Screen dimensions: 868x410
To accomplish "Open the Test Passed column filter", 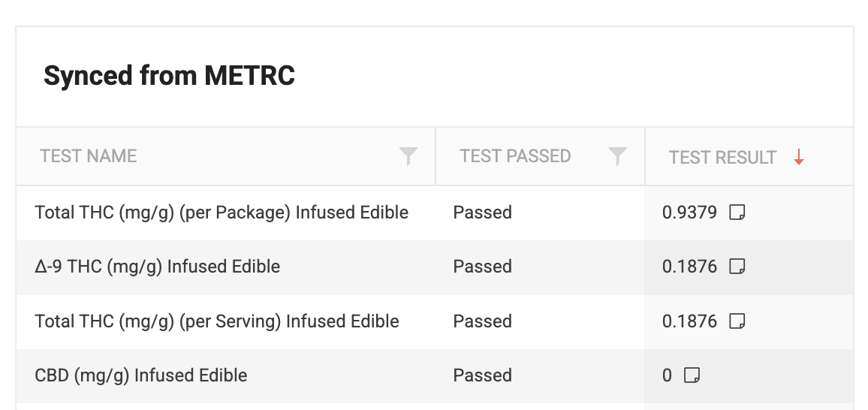I will (x=617, y=156).
